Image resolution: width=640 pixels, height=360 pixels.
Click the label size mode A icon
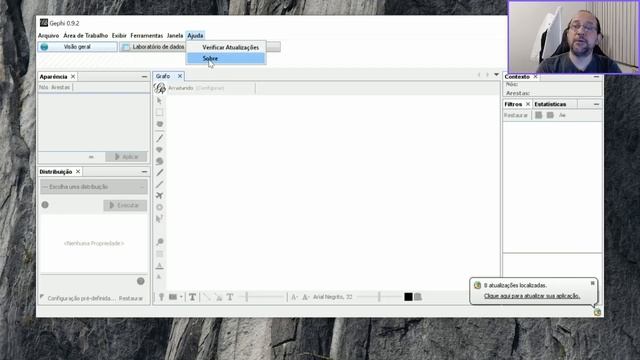point(294,297)
